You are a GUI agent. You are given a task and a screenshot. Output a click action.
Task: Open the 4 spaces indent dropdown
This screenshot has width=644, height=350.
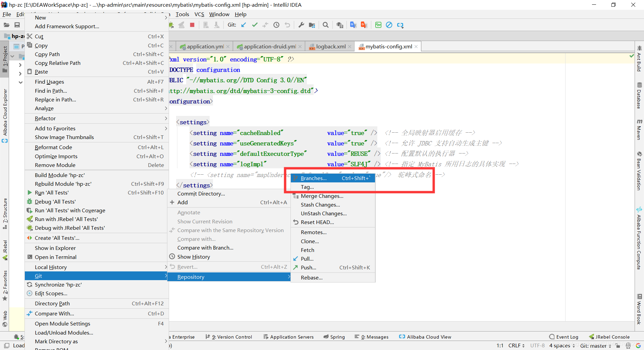562,345
